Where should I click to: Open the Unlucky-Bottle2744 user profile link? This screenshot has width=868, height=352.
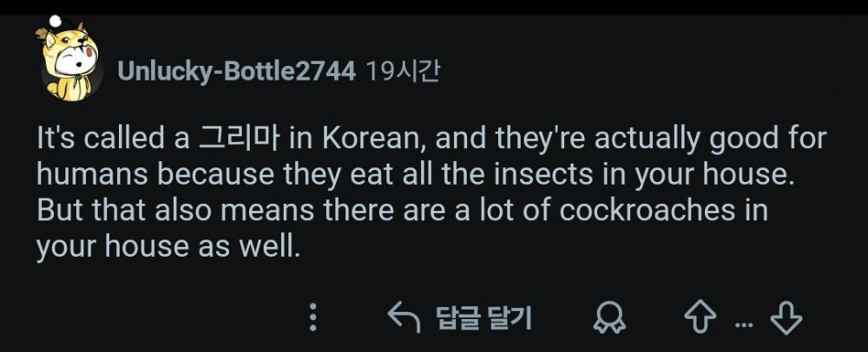[x=236, y=71]
